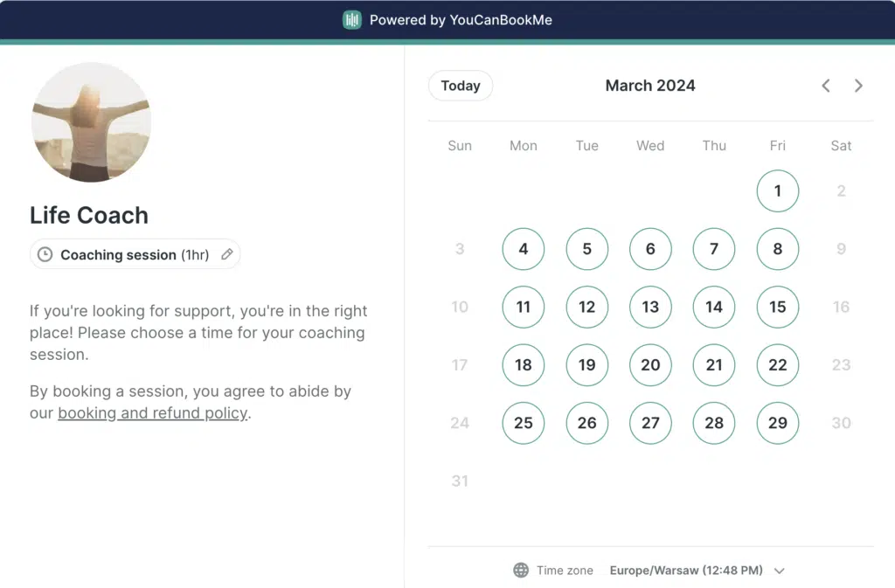This screenshot has width=895, height=588.
Task: Click March 11 to view available times
Action: pos(523,307)
